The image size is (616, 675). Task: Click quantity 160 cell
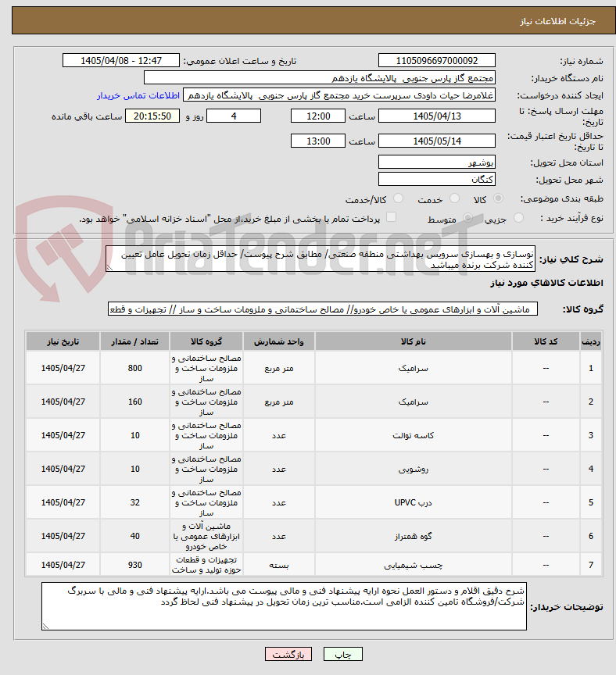pyautogui.click(x=134, y=402)
